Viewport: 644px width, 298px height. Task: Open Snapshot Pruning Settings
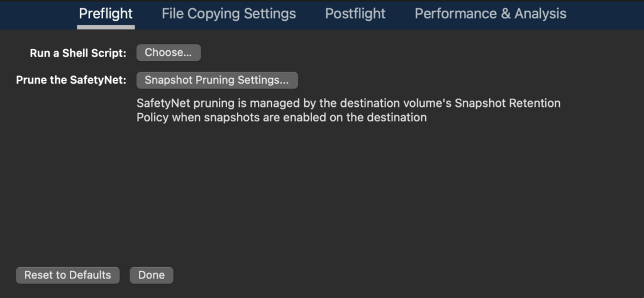tap(217, 80)
